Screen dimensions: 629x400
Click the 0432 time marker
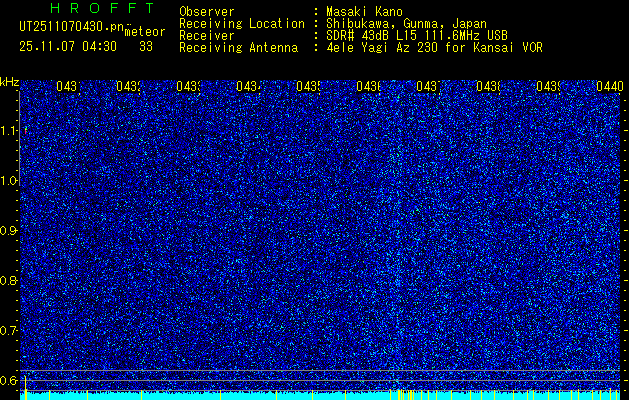click(x=128, y=86)
